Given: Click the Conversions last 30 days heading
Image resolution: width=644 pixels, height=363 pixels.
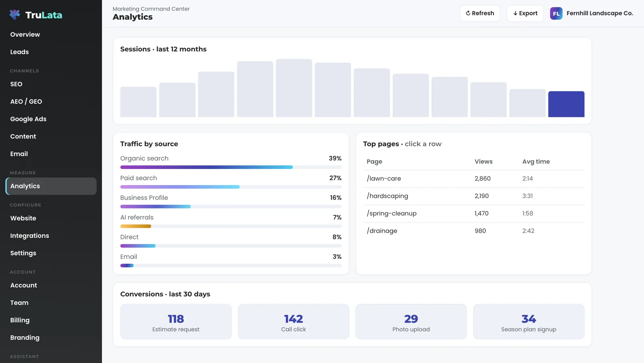Looking at the screenshot, I should pyautogui.click(x=165, y=294).
